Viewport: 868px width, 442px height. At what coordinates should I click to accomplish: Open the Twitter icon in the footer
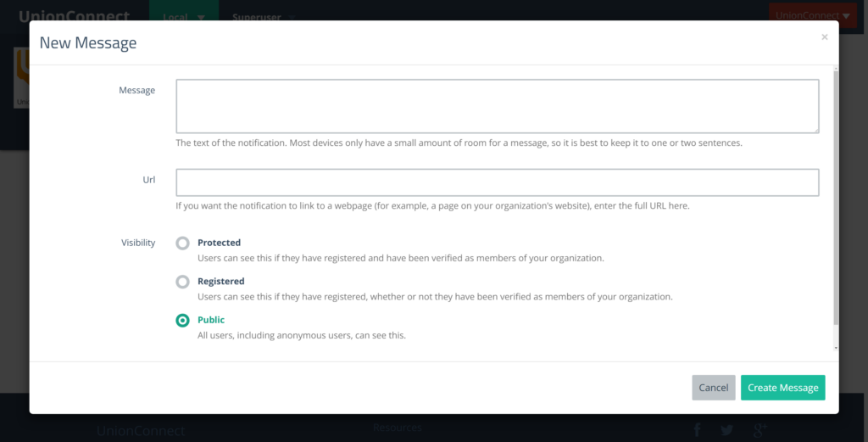[x=727, y=430]
